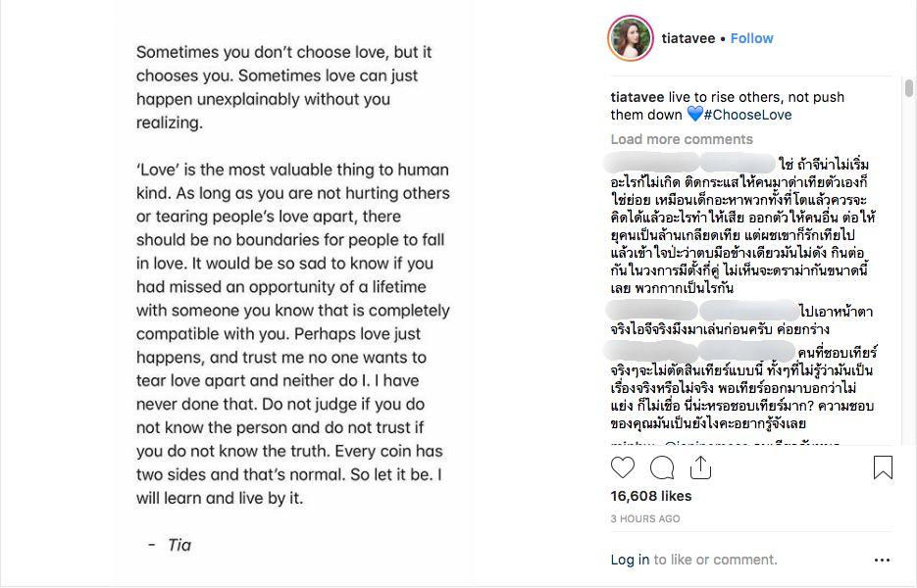Screen dimensions: 917x588
Task: Click the comments scrollbar thumb
Action: coord(909,88)
